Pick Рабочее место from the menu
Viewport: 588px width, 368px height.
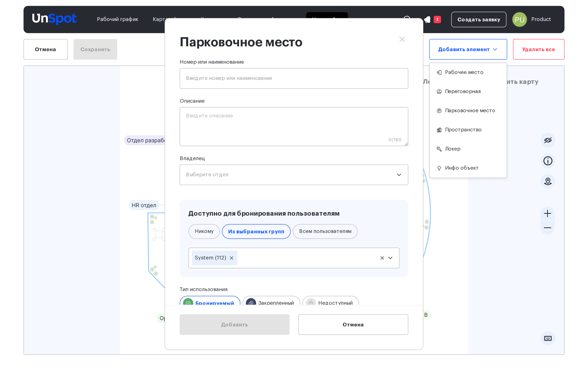(x=468, y=72)
